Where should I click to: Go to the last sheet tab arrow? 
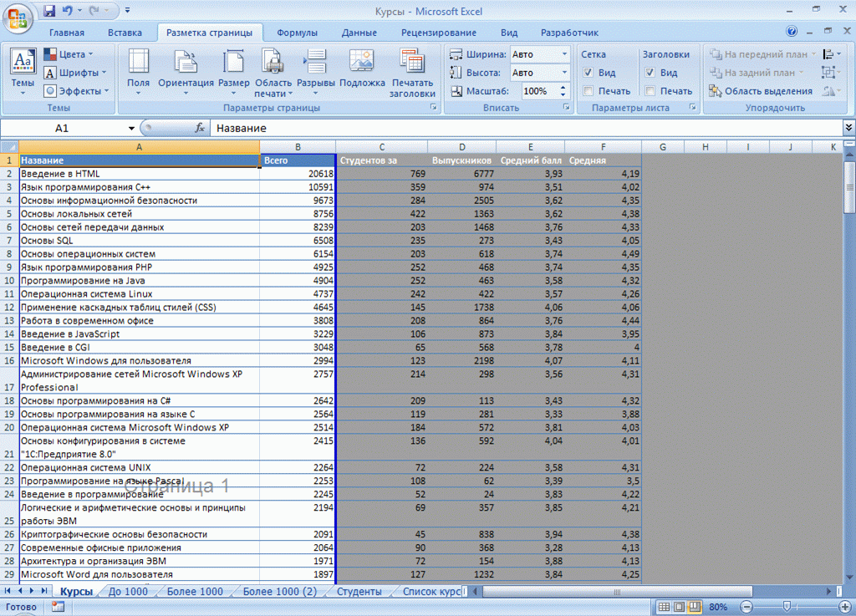[x=43, y=591]
